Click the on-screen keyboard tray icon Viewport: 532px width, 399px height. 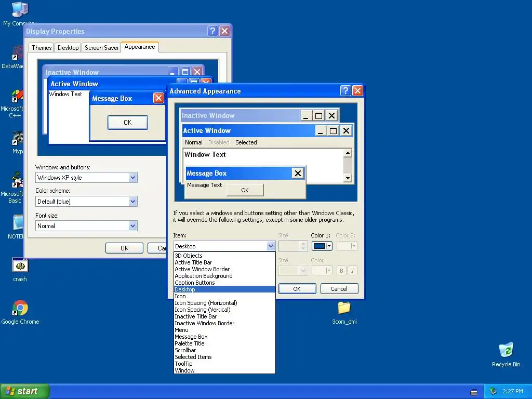click(x=474, y=392)
